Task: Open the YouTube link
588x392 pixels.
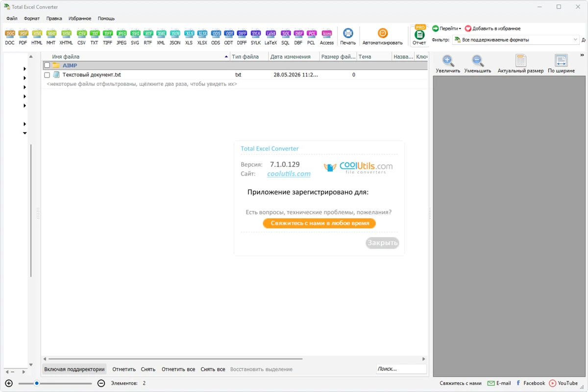Action: [x=563, y=383]
